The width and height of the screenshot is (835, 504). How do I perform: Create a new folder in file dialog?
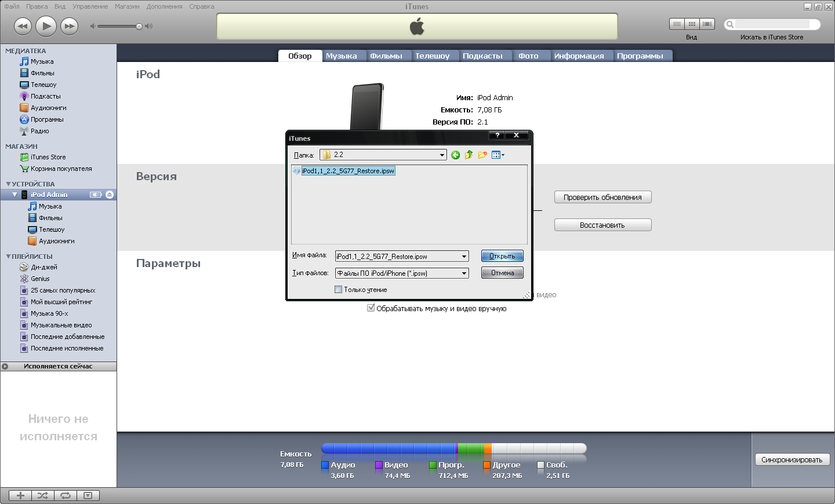point(482,155)
